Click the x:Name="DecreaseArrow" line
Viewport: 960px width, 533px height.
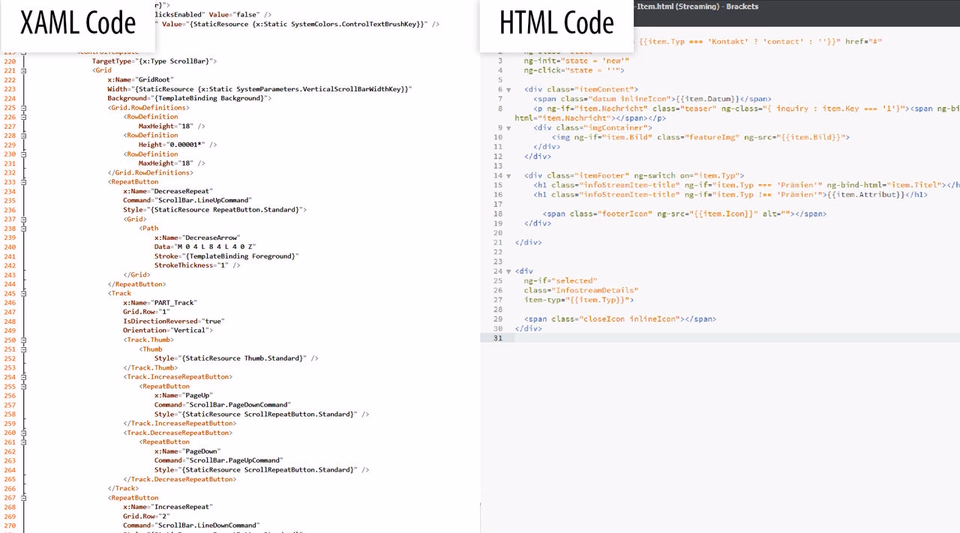[197, 237]
